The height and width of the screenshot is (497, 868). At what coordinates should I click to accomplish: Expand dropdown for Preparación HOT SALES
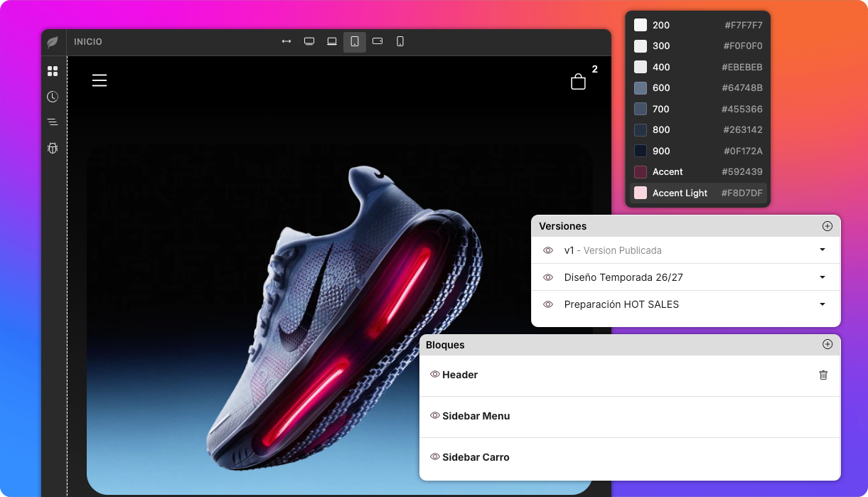(823, 304)
